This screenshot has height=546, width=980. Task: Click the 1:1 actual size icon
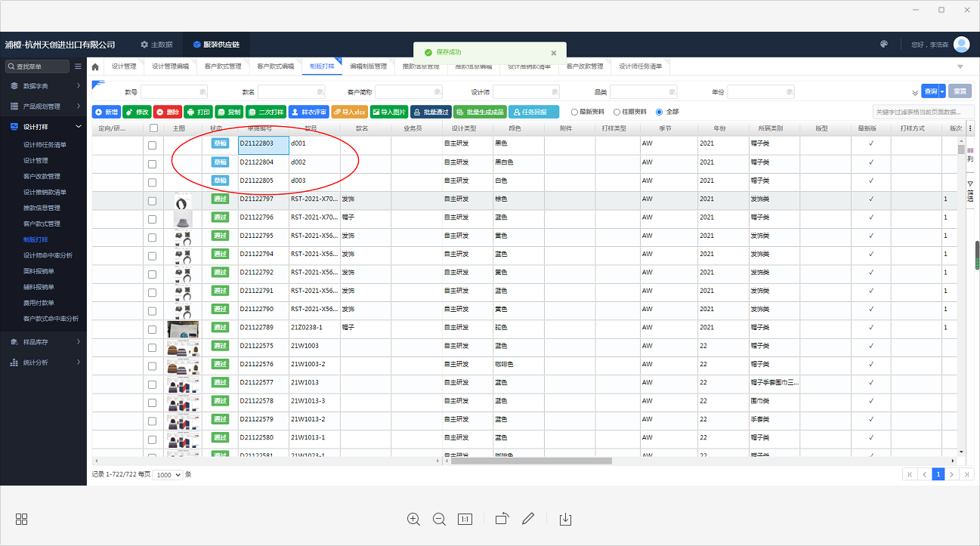[x=465, y=519]
